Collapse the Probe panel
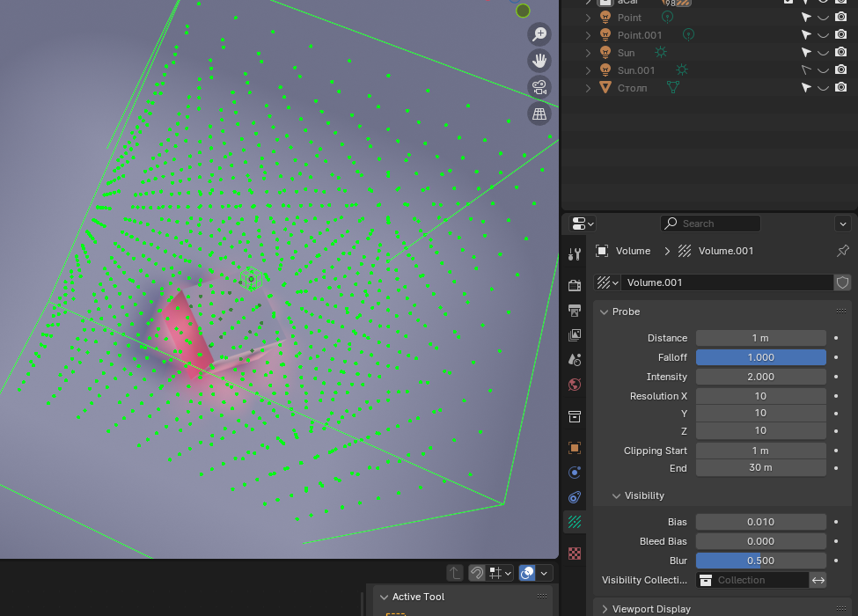The image size is (858, 616). pos(604,312)
